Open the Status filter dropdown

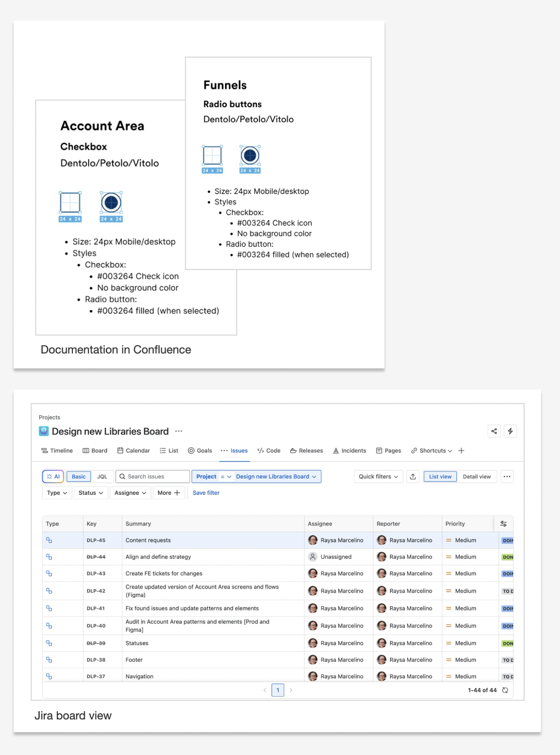point(91,493)
